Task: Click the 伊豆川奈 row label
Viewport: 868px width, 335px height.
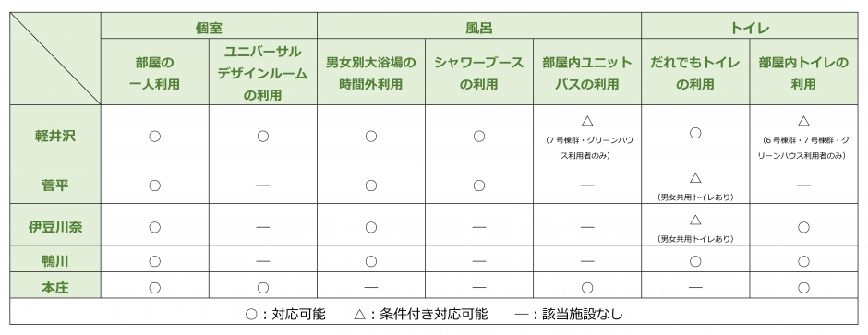Action: click(55, 227)
